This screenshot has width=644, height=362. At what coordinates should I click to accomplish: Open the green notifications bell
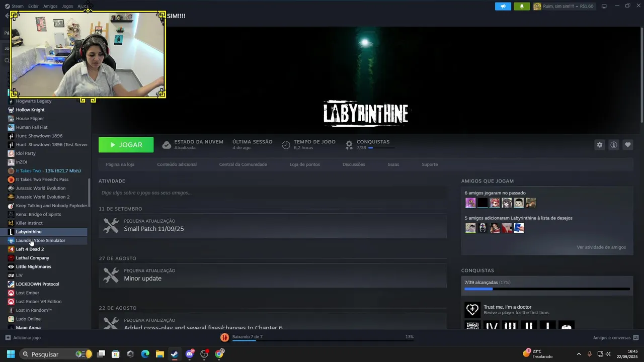tap(521, 7)
